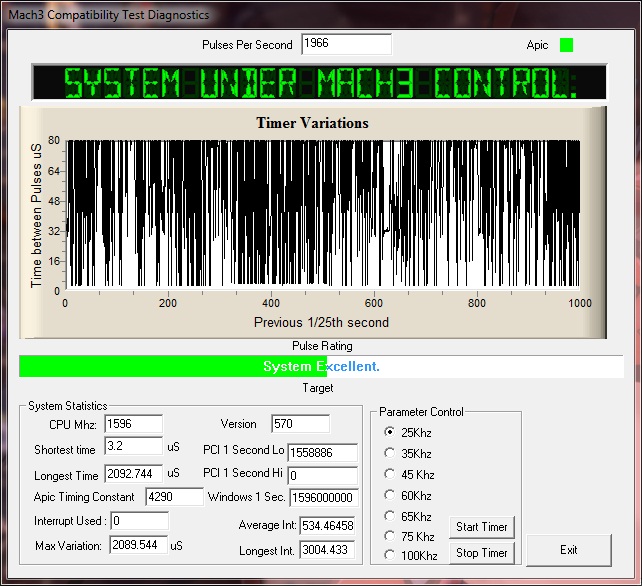
Task: Click the window title 'Mach3 Compatibility Test Diagnostics'
Action: 109,15
